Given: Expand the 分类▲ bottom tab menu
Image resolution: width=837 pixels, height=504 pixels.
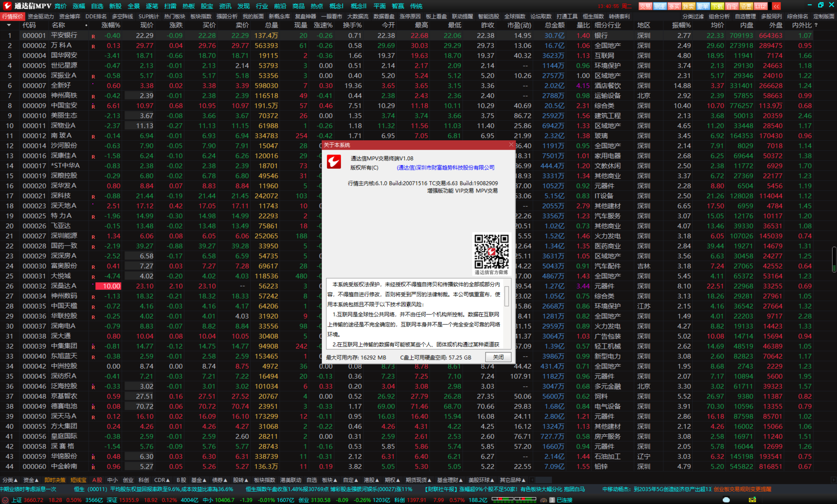Looking at the screenshot, I should coord(10,480).
